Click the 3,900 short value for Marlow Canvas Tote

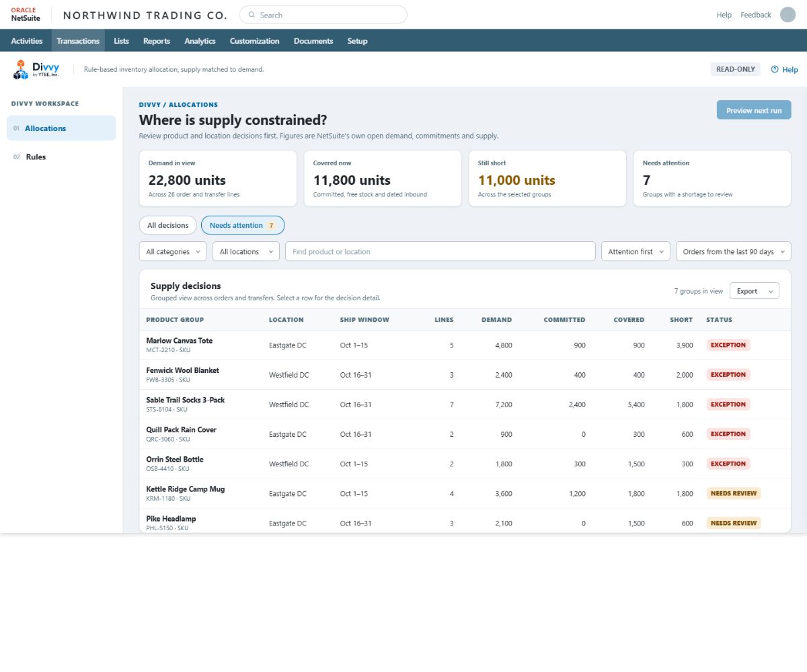click(684, 345)
